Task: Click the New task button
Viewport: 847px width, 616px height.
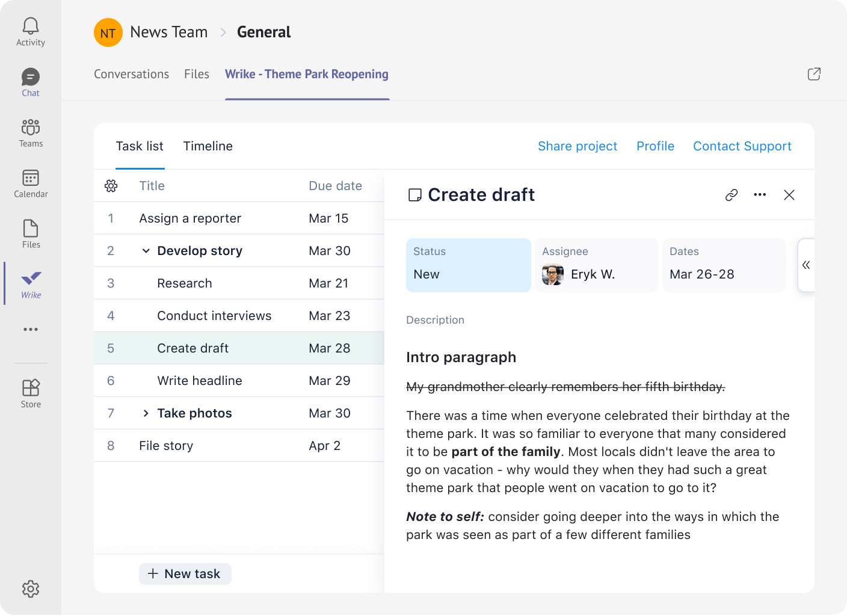Action: coord(185,574)
